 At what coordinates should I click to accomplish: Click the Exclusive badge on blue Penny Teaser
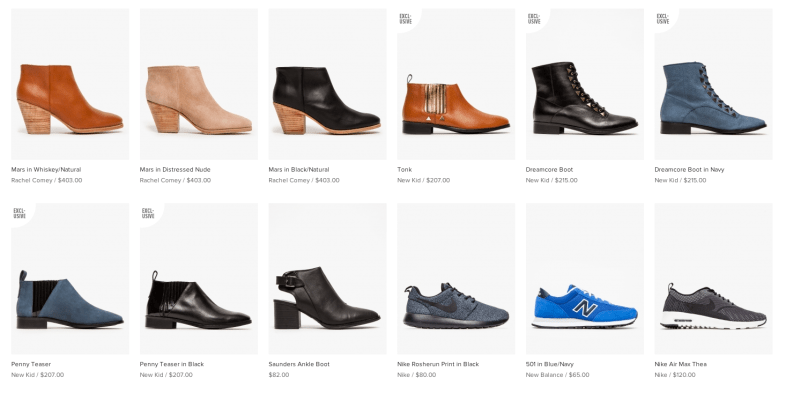(20, 214)
